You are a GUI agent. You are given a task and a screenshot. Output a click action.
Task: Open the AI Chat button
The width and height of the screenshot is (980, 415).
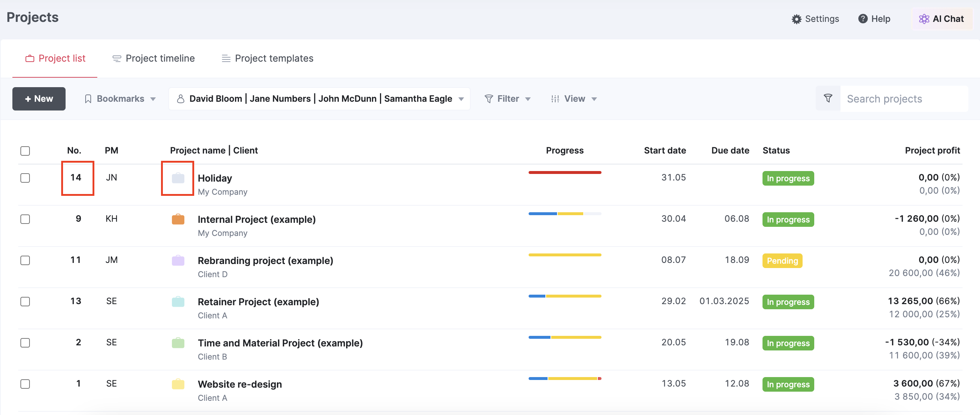[x=942, y=19]
